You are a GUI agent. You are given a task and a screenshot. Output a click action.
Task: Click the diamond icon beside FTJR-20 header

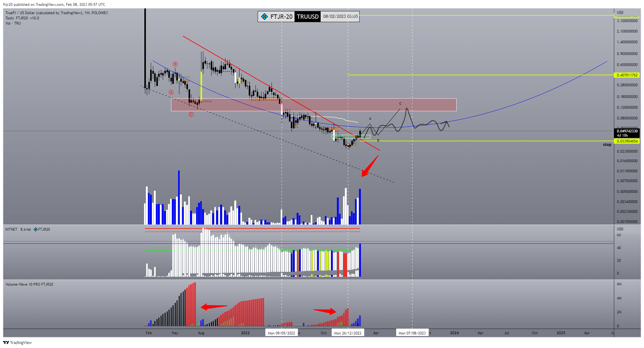[264, 17]
